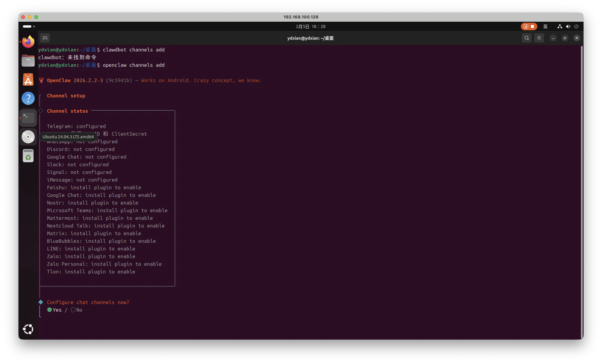Open the Files manager in dock
The width and height of the screenshot is (602, 364).
click(28, 61)
